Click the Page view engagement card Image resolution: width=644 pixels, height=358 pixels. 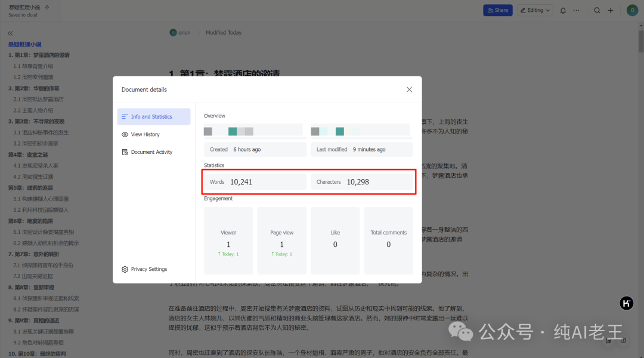pyautogui.click(x=281, y=240)
